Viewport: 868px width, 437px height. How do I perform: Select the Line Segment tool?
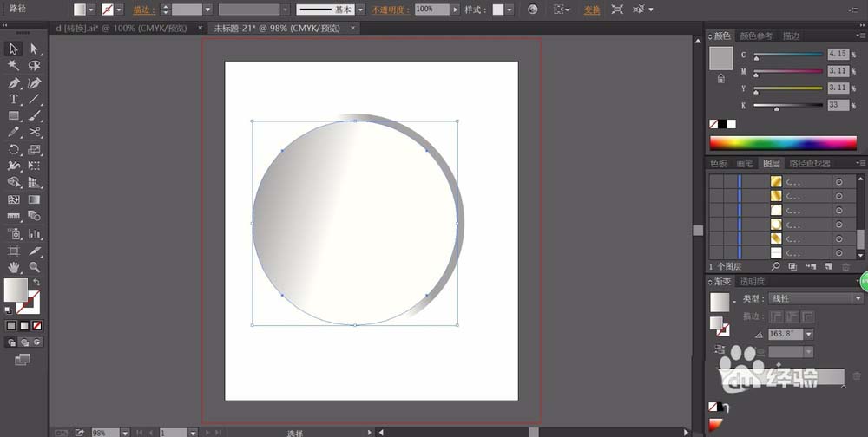click(35, 100)
